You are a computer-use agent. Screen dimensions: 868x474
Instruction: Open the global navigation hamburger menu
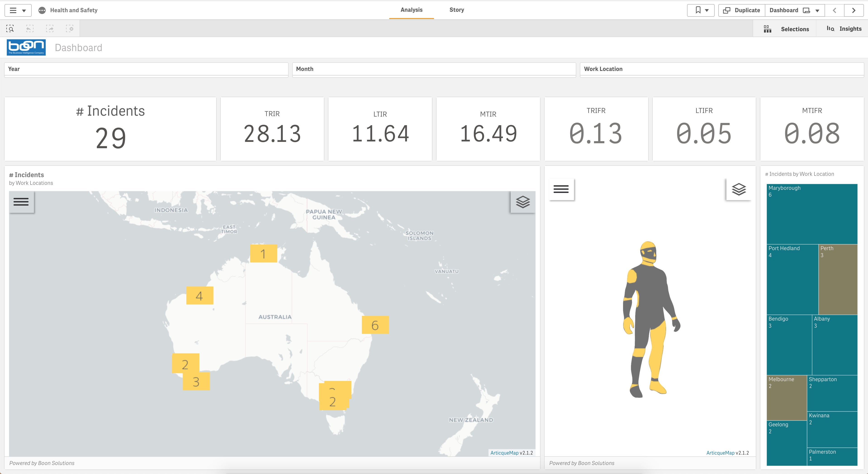18,10
